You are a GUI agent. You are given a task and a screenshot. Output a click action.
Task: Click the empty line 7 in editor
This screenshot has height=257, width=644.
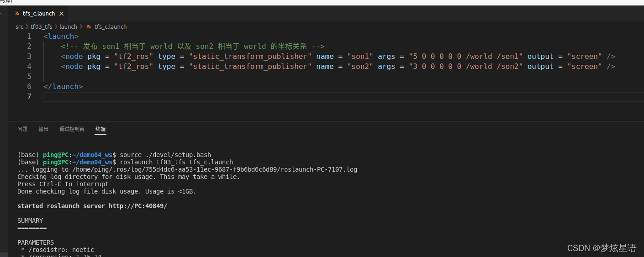pos(343,97)
